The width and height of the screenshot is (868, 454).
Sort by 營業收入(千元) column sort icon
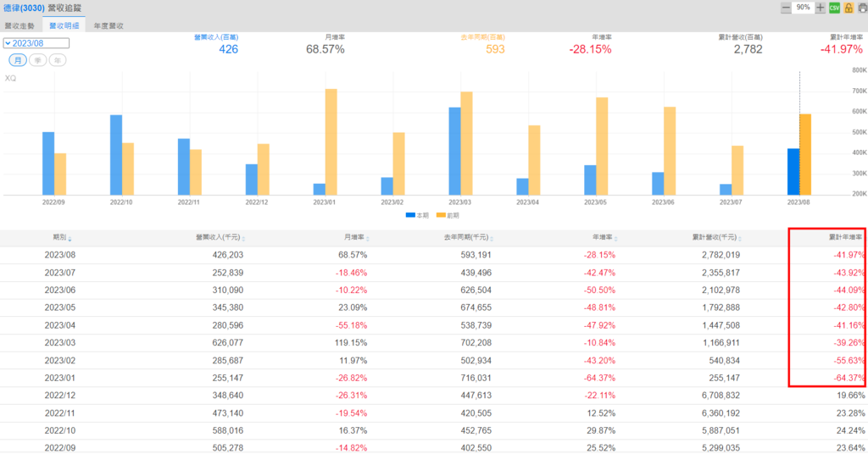(x=243, y=238)
